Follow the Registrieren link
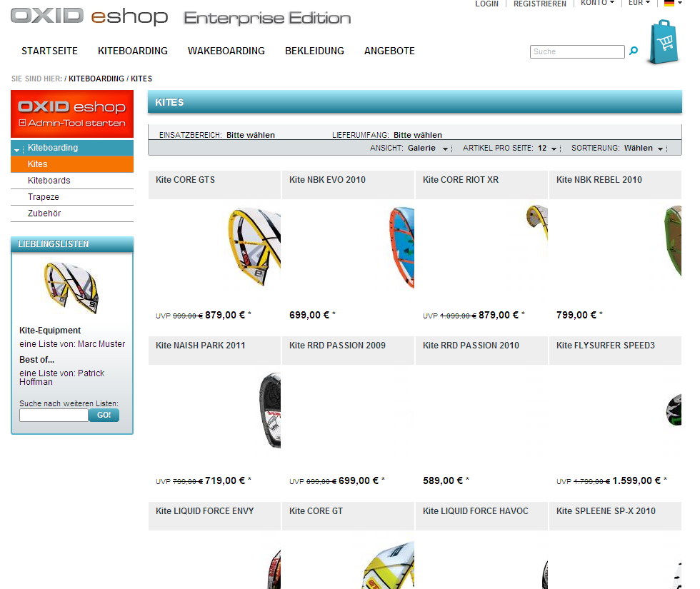700x589 pixels. [x=540, y=4]
